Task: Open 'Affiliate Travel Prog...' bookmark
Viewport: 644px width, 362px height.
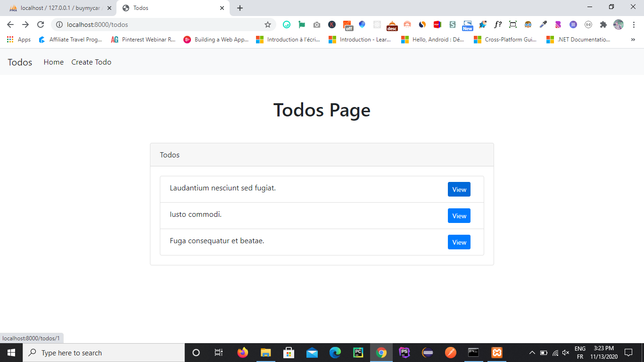Action: (x=71, y=40)
